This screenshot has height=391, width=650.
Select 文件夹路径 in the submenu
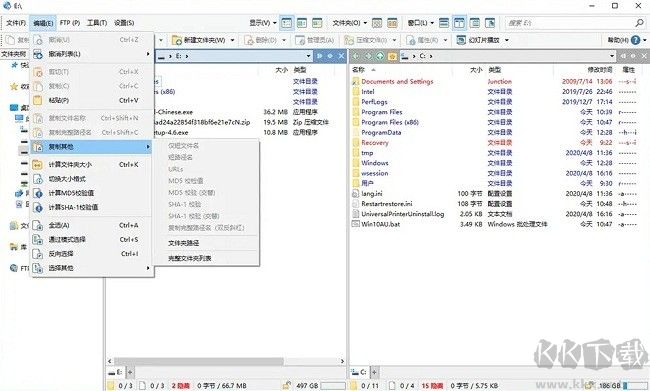click(206, 243)
